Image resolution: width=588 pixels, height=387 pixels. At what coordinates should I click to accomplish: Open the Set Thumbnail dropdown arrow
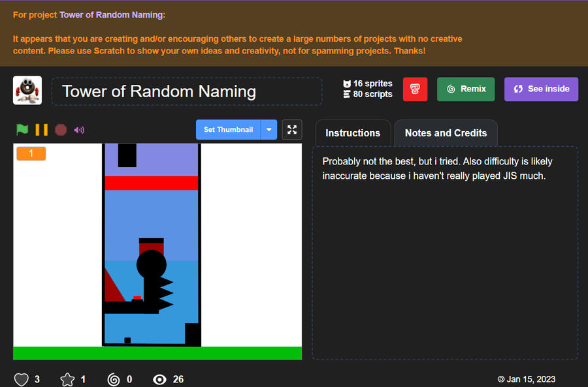pos(269,130)
